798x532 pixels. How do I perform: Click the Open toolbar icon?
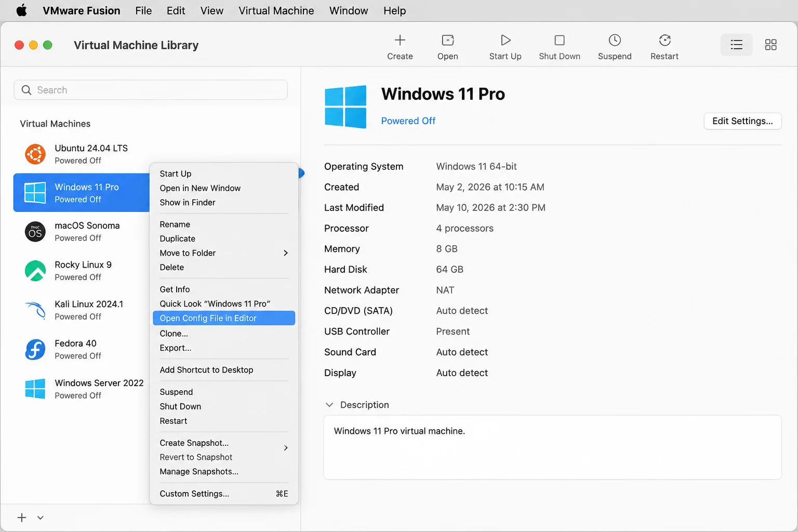447,40
